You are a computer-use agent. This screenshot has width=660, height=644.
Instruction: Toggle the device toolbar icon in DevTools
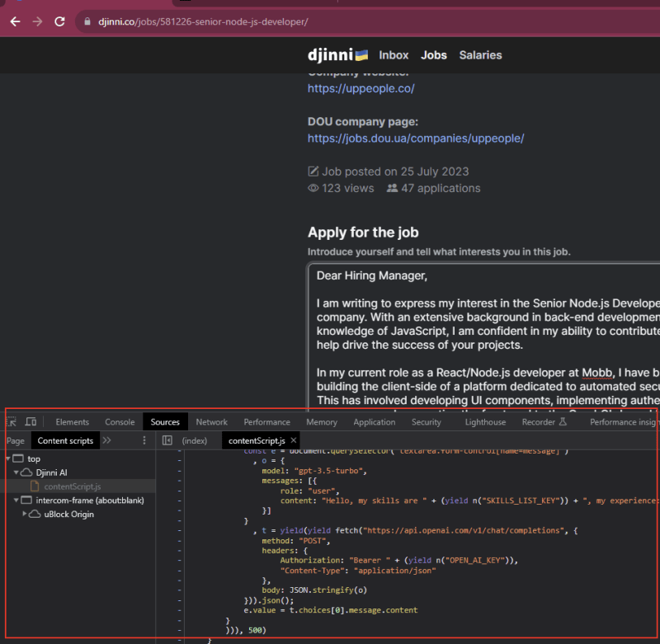tap(31, 421)
